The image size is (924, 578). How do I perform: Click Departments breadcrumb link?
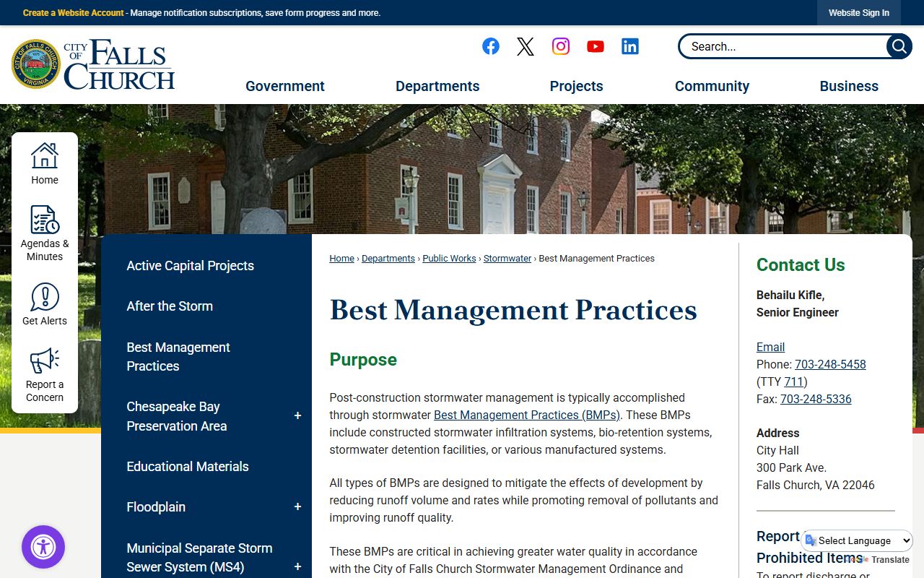coord(388,259)
